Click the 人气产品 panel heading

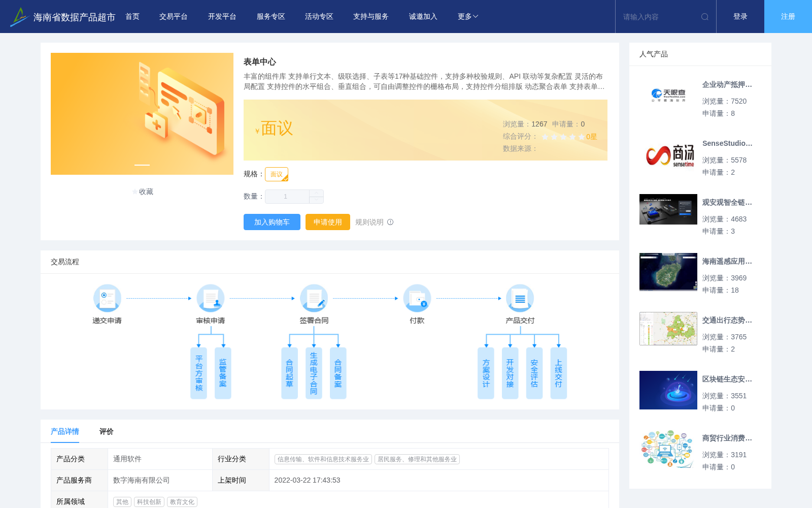point(654,54)
